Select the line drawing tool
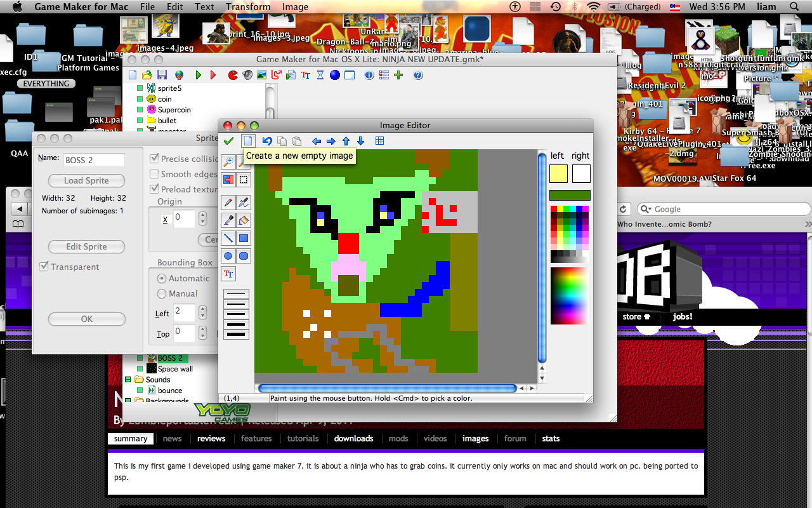 pos(228,238)
